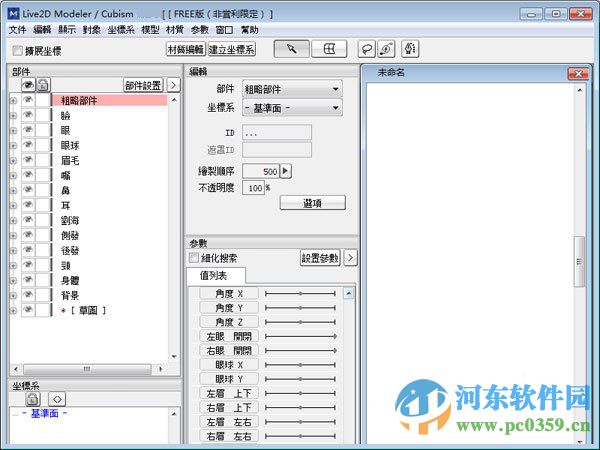Hide the 劉海 part via eye icon
The width and height of the screenshot is (600, 450).
pyautogui.click(x=28, y=220)
